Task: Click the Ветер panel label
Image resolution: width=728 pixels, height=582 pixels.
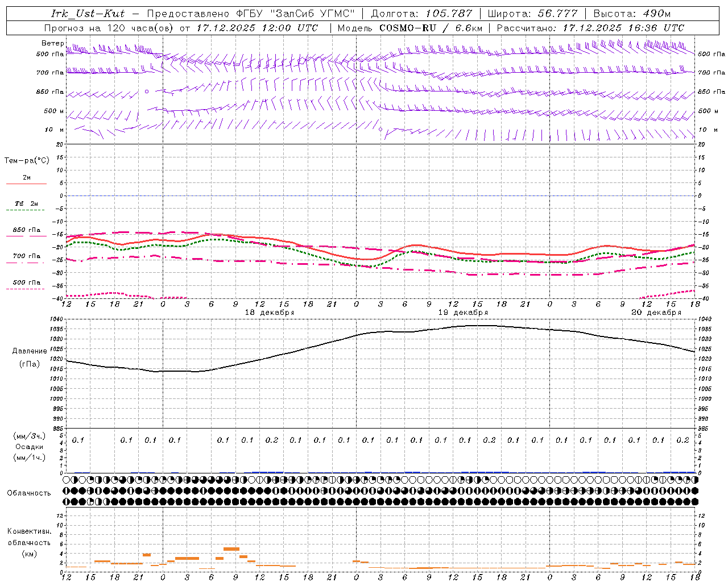Action: tap(53, 43)
